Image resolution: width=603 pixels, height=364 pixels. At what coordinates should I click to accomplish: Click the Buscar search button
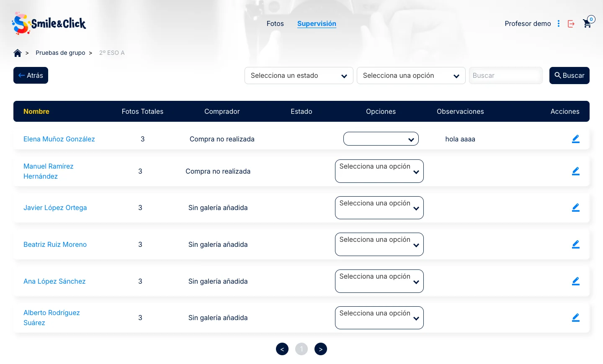[569, 75]
